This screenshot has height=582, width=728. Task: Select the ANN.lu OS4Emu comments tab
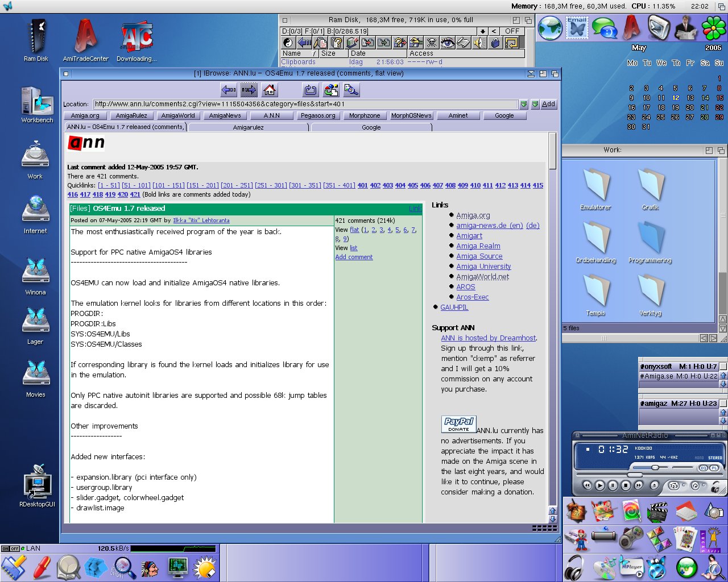tap(125, 127)
